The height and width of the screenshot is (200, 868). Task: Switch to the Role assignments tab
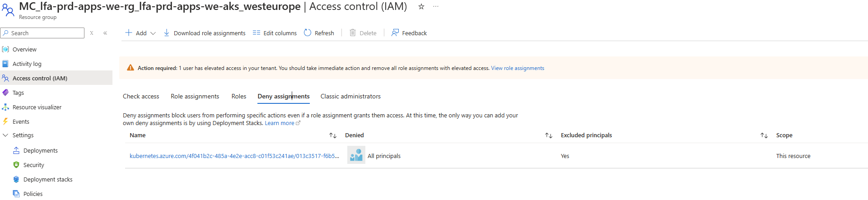click(x=195, y=96)
